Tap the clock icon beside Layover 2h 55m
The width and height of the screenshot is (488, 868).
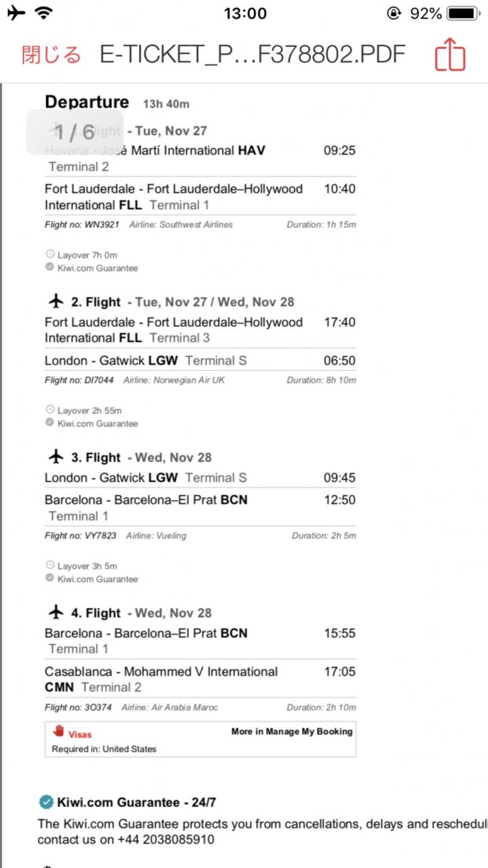point(50,410)
